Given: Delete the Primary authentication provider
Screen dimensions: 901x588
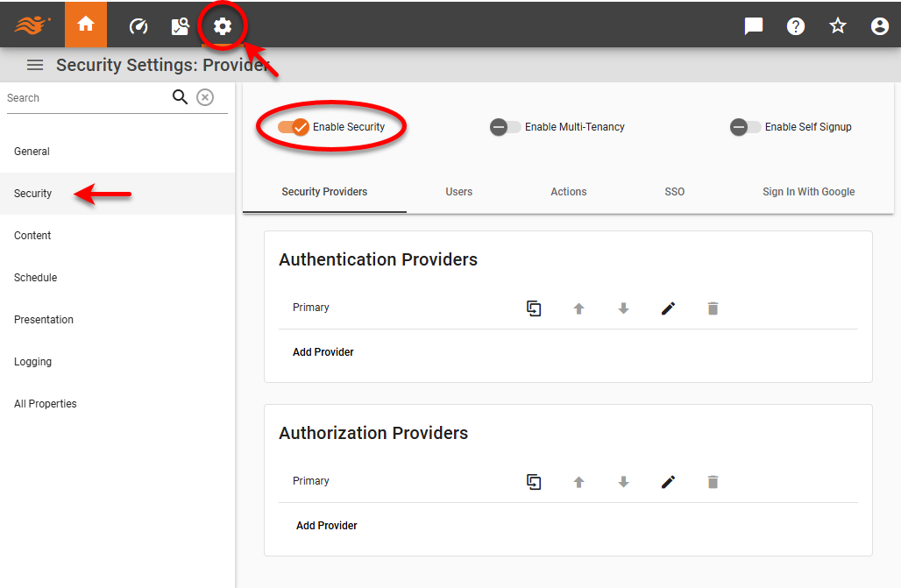Looking at the screenshot, I should pyautogui.click(x=713, y=308).
